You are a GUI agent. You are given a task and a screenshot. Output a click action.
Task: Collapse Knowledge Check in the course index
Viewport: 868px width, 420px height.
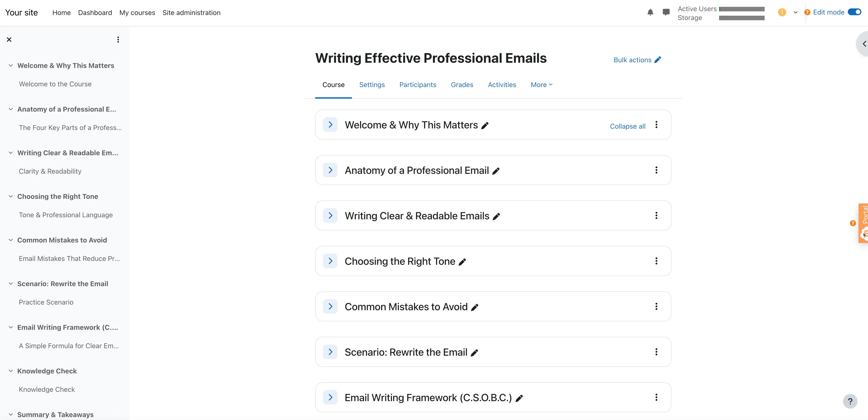tap(11, 371)
